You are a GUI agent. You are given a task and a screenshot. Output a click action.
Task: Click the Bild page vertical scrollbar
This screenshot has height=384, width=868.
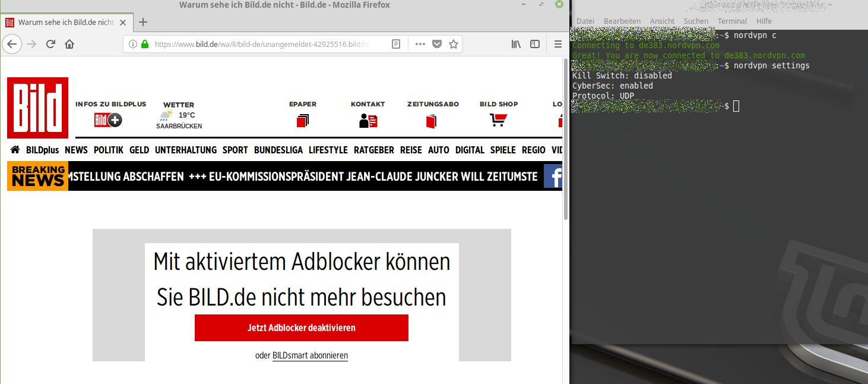point(565,140)
